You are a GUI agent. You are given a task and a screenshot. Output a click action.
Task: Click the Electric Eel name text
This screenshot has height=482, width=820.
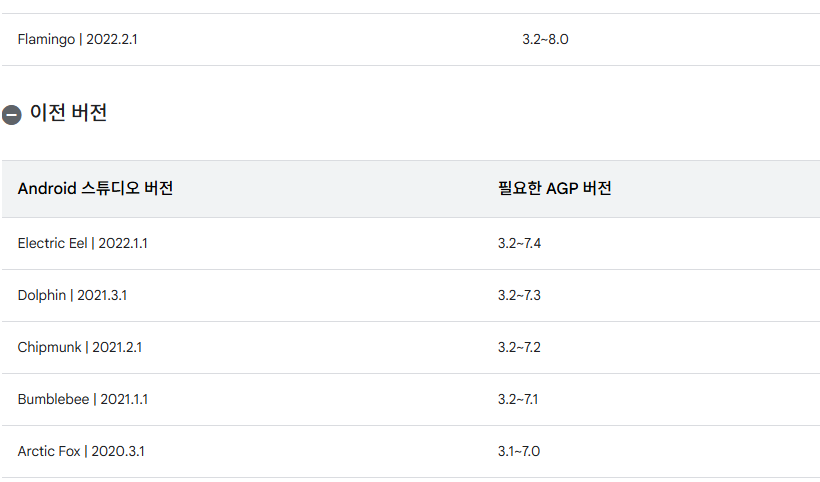click(52, 244)
